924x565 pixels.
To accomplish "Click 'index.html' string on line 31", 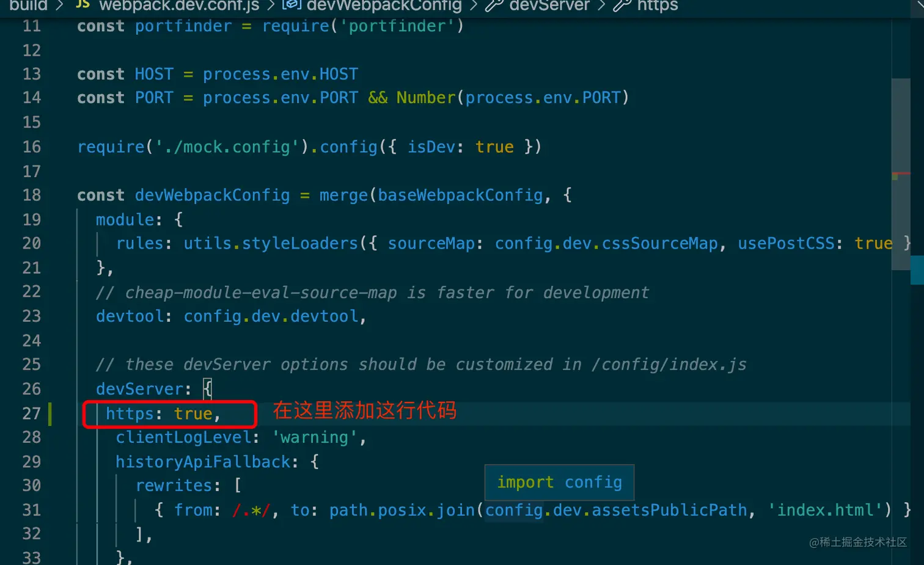I will tap(825, 510).
